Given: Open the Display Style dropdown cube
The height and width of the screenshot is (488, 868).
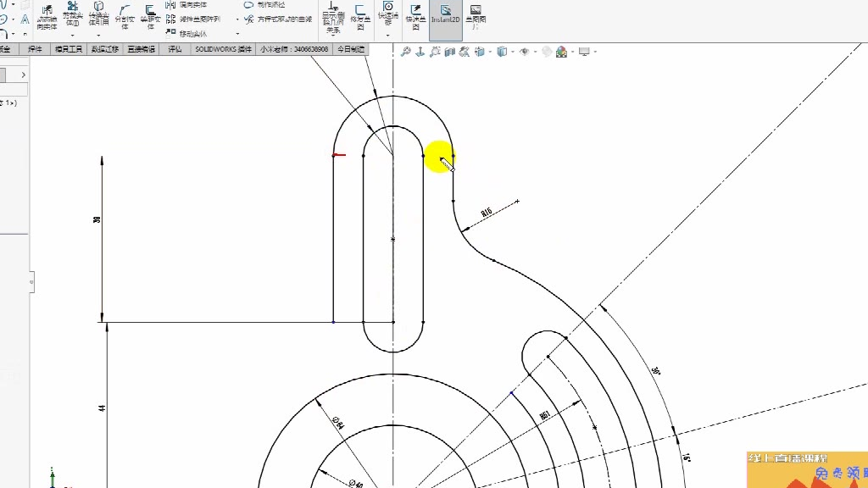Looking at the screenshot, I should pos(502,52).
